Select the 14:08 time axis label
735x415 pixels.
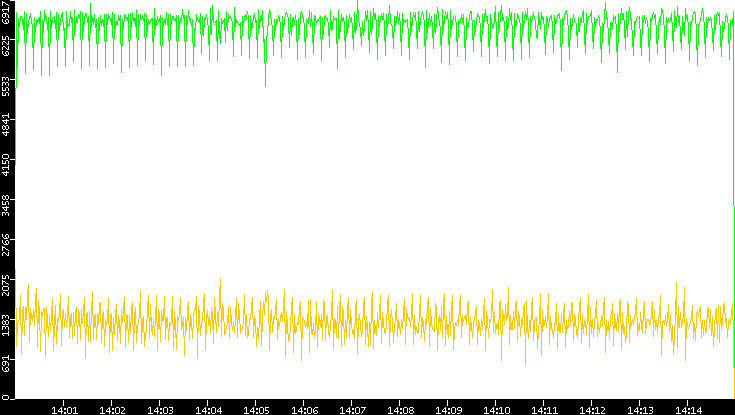[400, 410]
